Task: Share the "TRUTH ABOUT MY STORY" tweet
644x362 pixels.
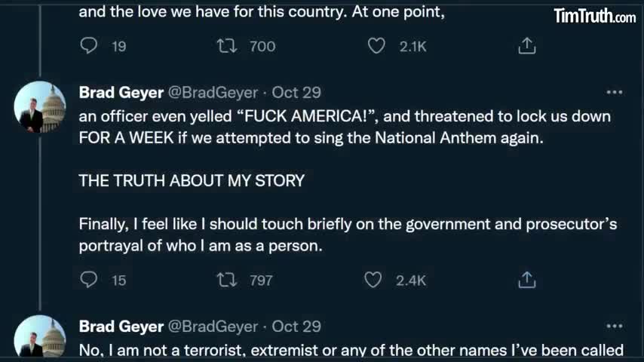Action: pos(527,280)
